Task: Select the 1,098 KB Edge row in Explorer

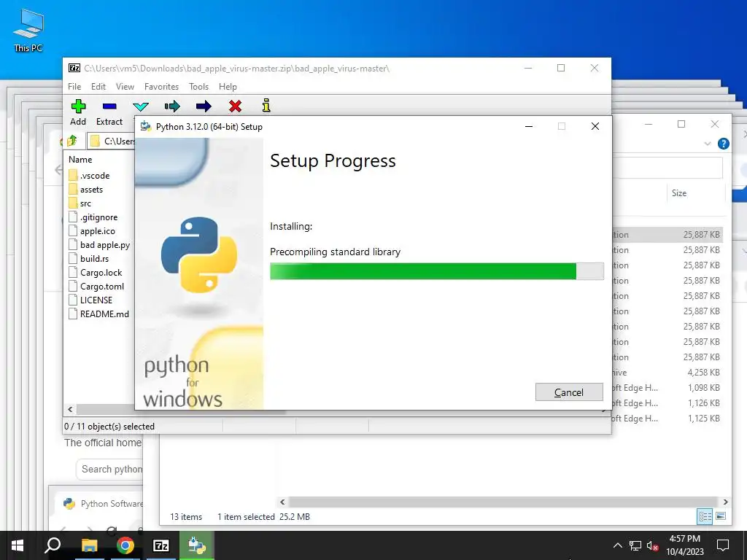Action: pos(667,388)
